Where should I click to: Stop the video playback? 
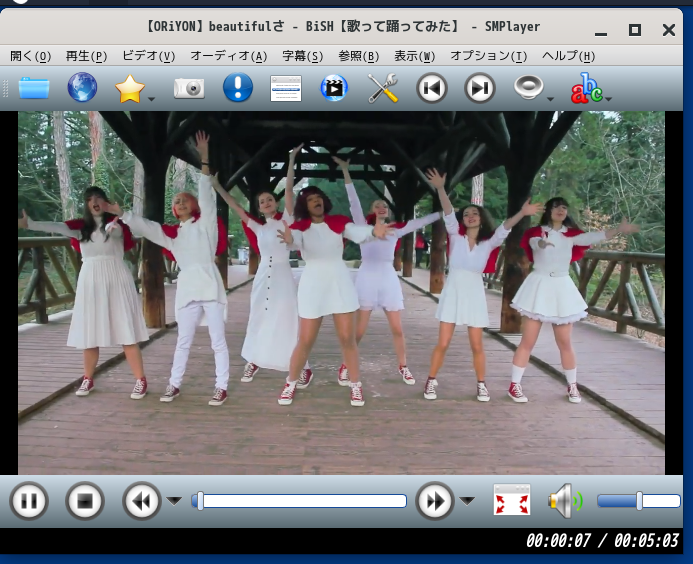coord(85,501)
